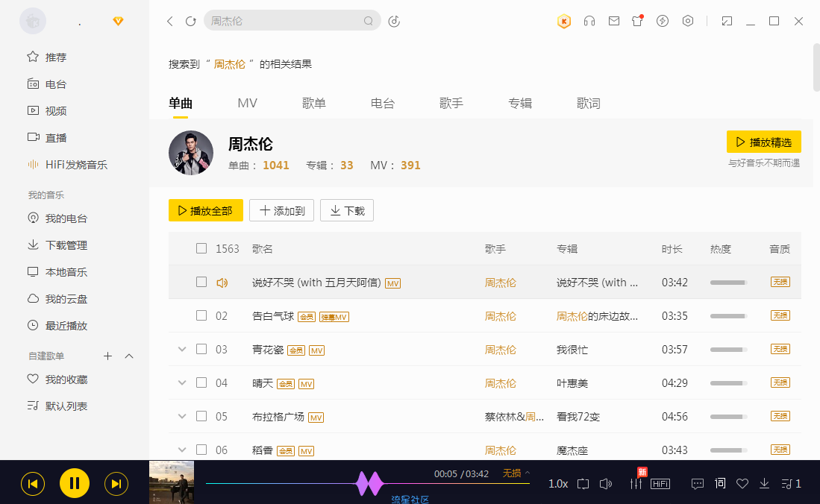Tick checkbox for 布拉格广场
The image size is (820, 504).
pyautogui.click(x=201, y=416)
